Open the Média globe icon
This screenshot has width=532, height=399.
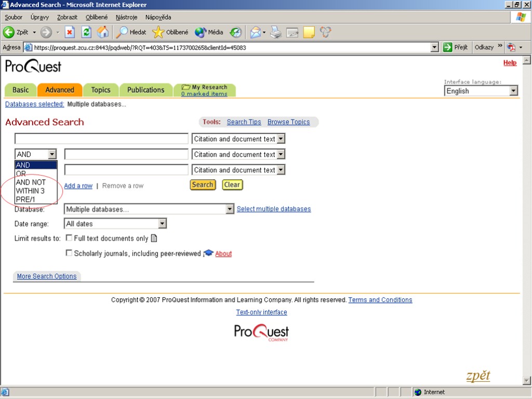click(200, 32)
